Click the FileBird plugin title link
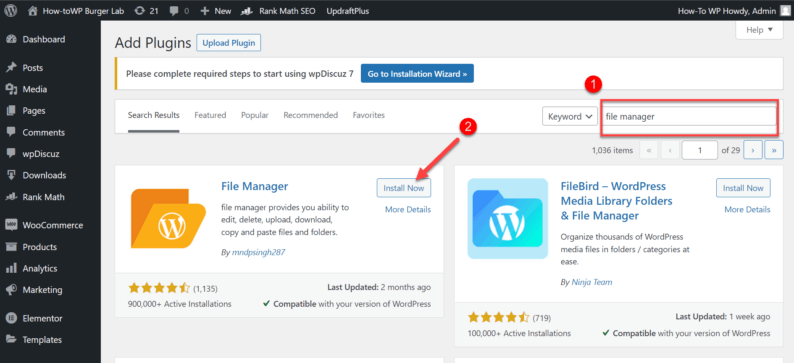The width and height of the screenshot is (794, 363). [616, 201]
